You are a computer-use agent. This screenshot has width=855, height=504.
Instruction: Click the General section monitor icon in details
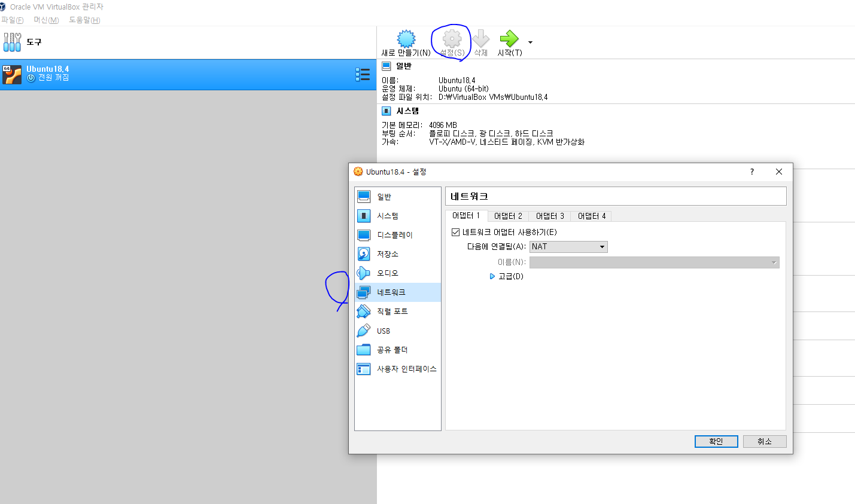[x=387, y=66]
